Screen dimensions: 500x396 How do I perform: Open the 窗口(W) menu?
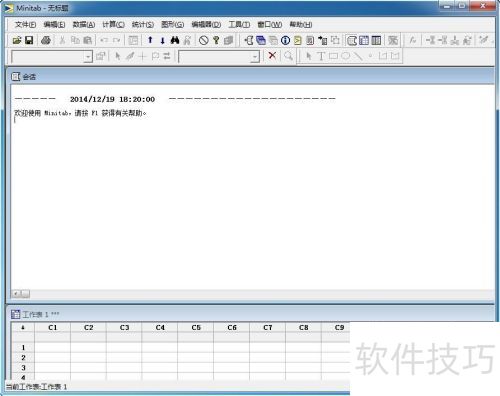click(x=270, y=24)
